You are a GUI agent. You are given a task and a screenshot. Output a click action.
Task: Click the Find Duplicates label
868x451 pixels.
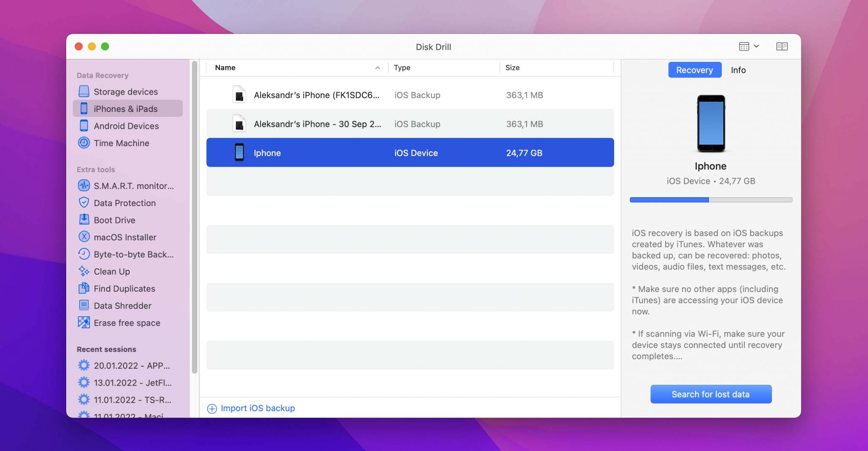point(124,289)
